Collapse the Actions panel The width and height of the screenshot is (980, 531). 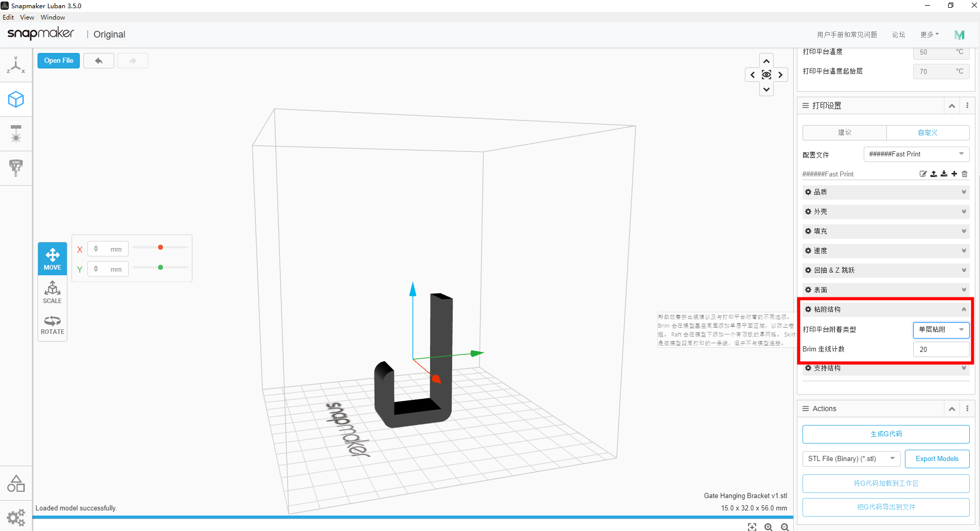click(x=952, y=409)
